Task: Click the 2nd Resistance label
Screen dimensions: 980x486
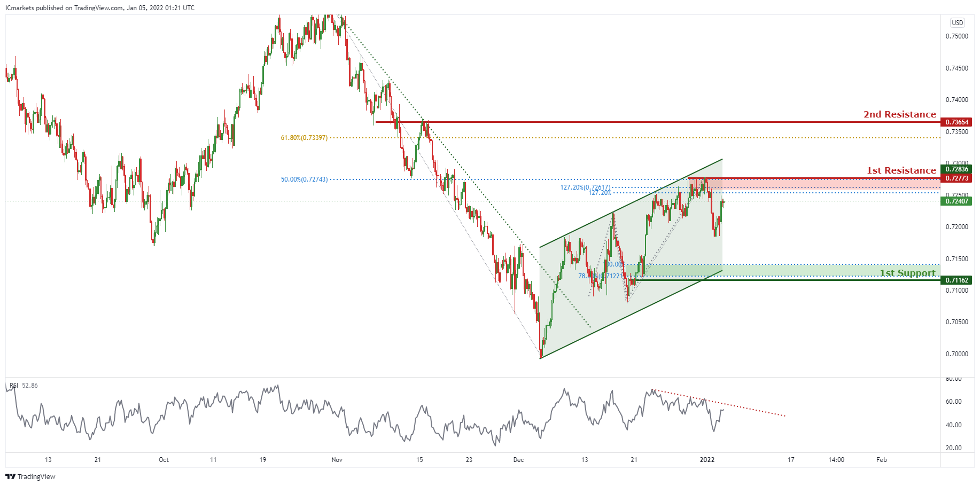Action: click(900, 114)
